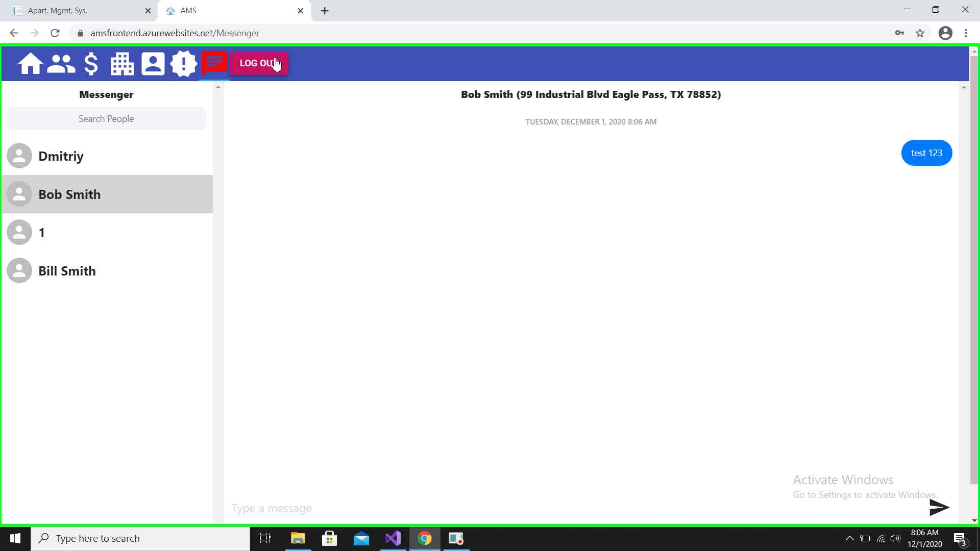Open saved passwords key icon
Viewport: 980px width, 551px height.
(x=899, y=33)
